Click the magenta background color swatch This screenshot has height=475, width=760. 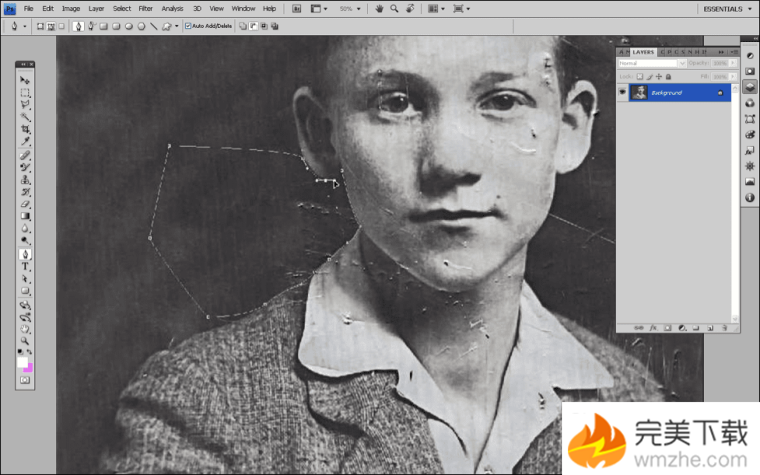29,369
